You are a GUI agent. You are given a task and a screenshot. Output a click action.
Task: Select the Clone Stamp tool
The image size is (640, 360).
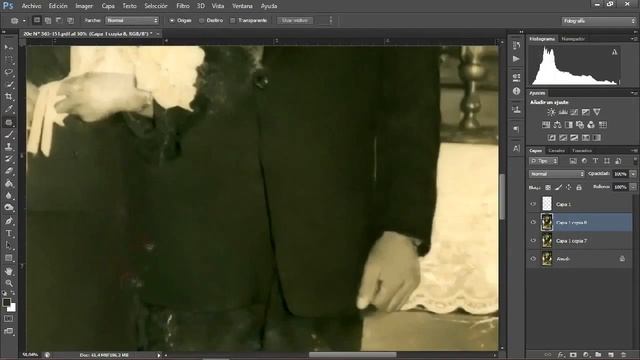(9, 147)
